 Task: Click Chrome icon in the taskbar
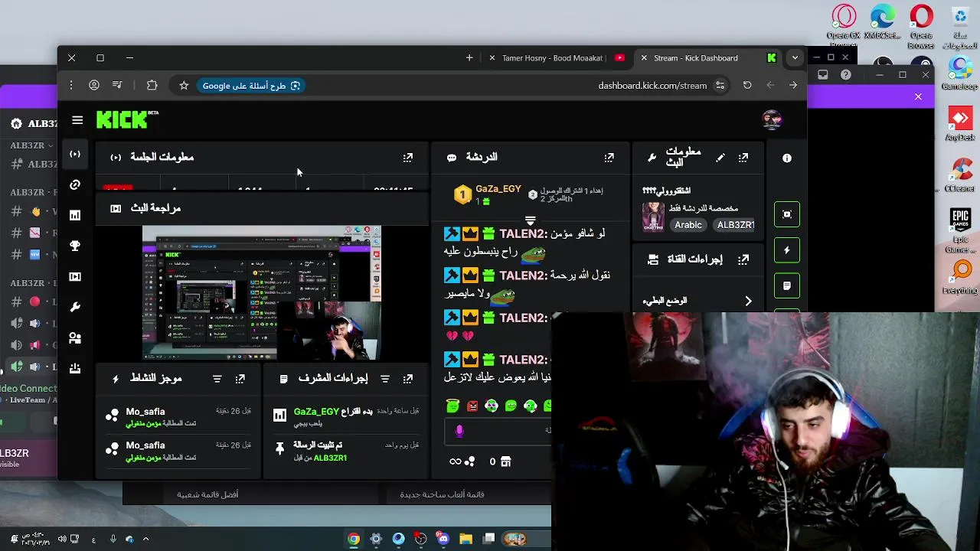pos(353,540)
